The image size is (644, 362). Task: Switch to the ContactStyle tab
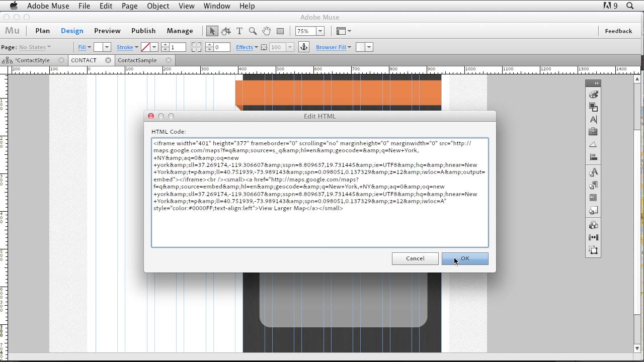tap(32, 60)
